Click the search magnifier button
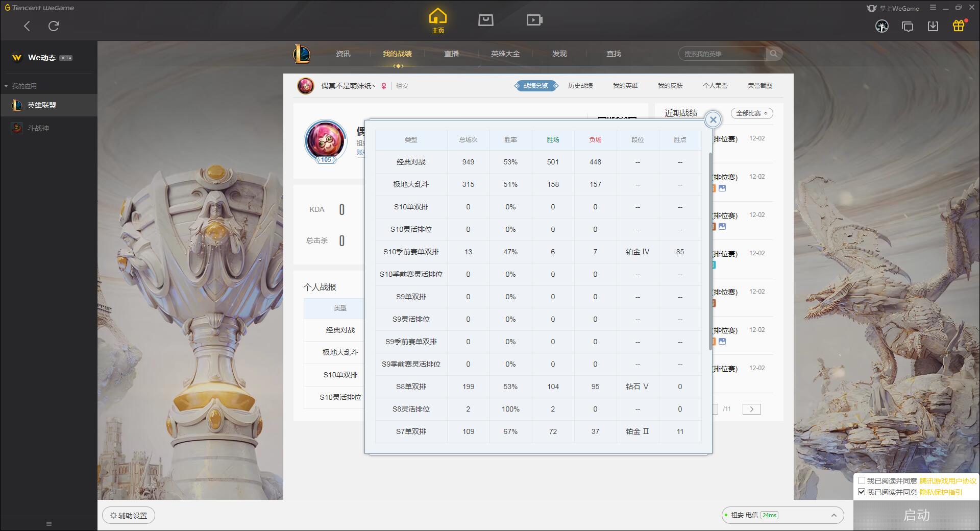980x531 pixels. pos(774,54)
